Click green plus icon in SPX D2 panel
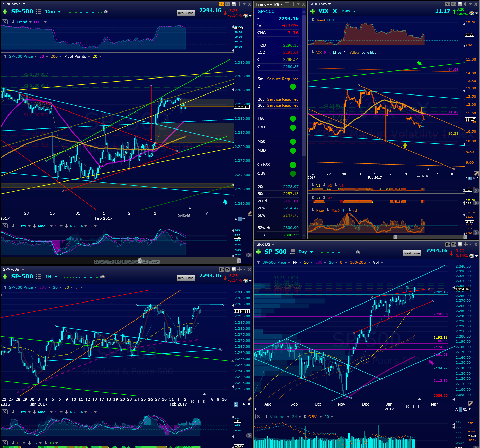Image resolution: width=480 pixels, height=448 pixels. [259, 252]
